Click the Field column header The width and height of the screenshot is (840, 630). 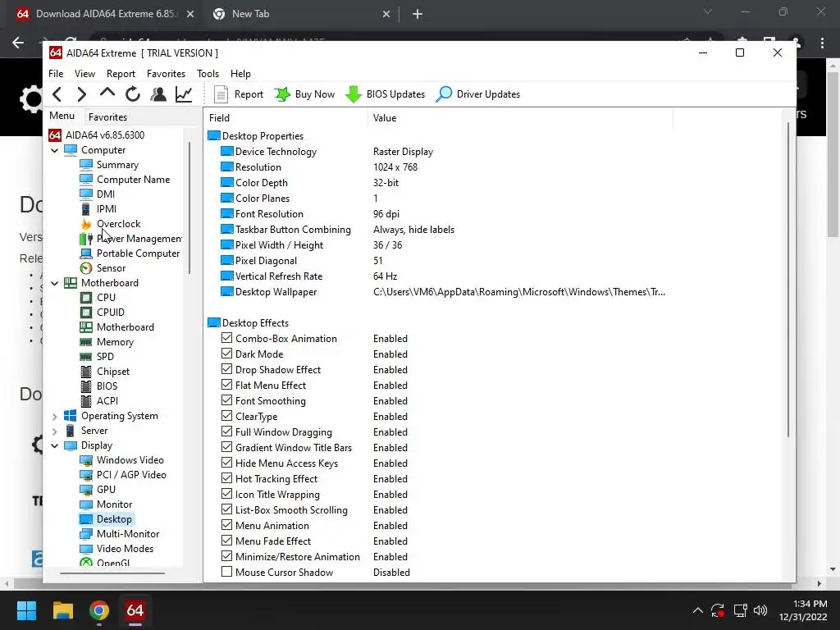click(286, 118)
